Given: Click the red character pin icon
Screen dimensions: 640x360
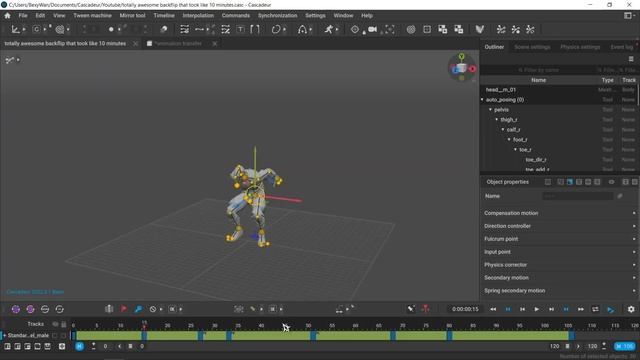Looking at the screenshot, I should 425,309.
